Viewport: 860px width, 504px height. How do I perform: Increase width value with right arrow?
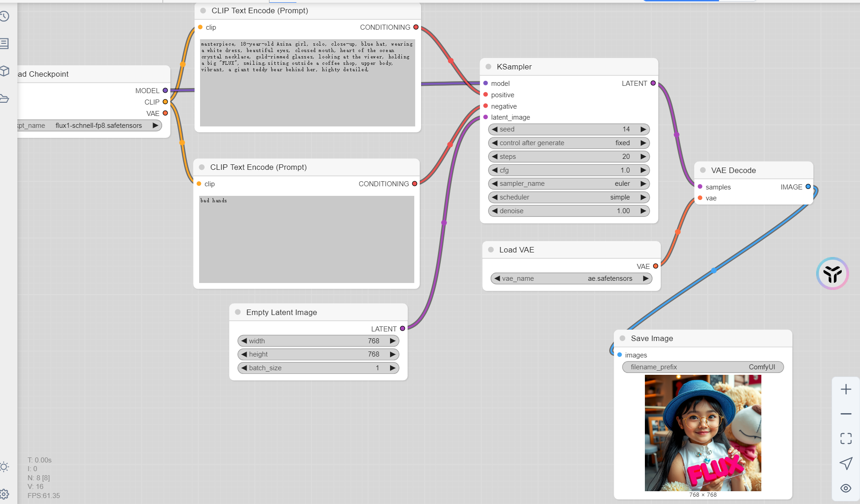click(x=392, y=341)
